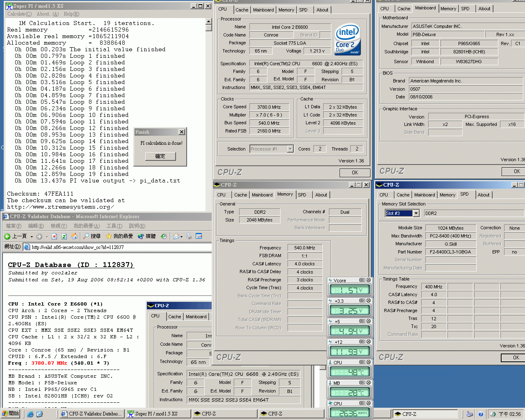Close the Finish dialog with X
The height and width of the screenshot is (420, 525).
coord(182,132)
